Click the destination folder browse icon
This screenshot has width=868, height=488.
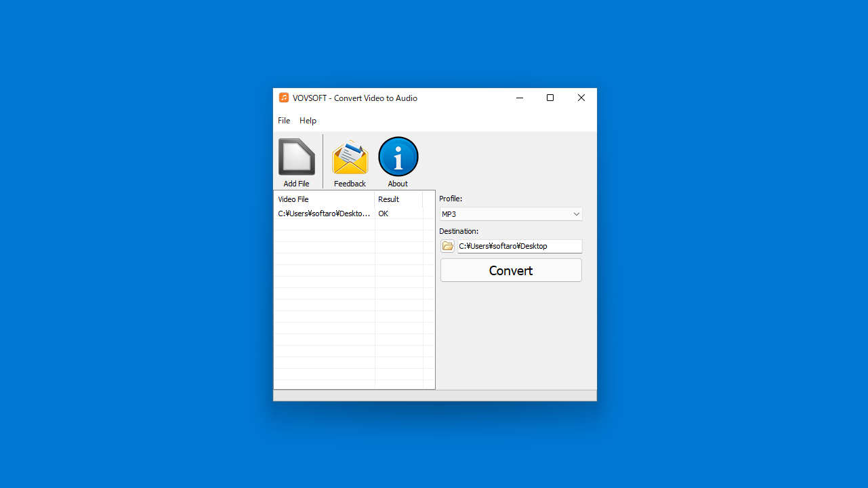[447, 246]
